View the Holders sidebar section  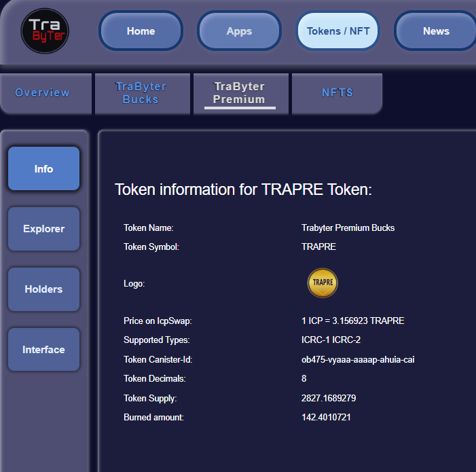click(x=43, y=289)
